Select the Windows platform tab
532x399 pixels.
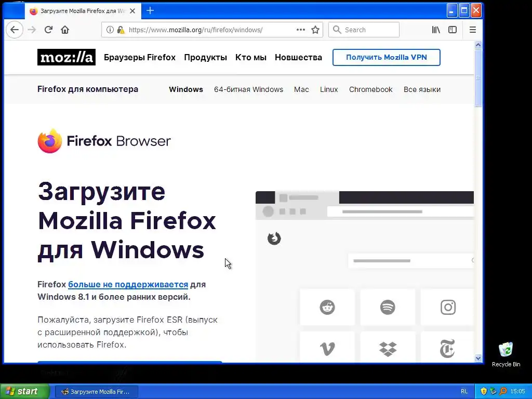point(186,89)
